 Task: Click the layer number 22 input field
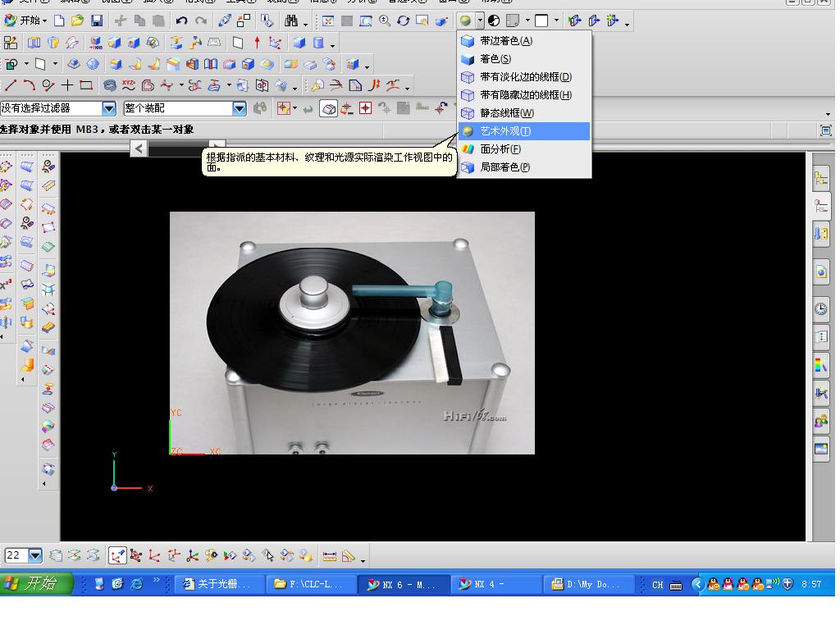click(x=16, y=555)
